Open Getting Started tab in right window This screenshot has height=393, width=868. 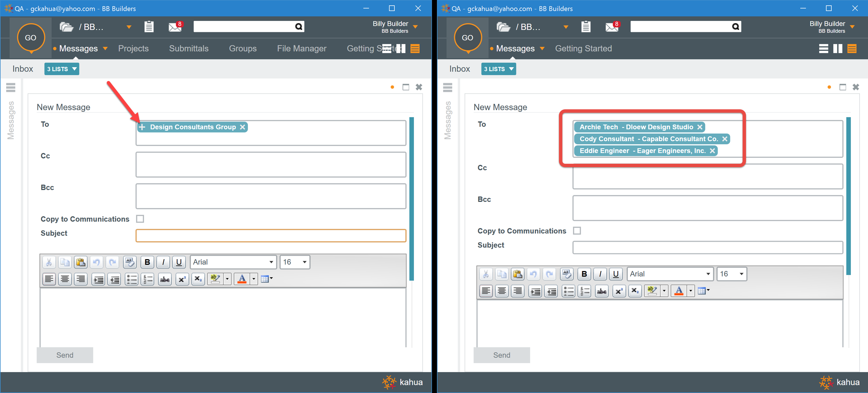(583, 49)
